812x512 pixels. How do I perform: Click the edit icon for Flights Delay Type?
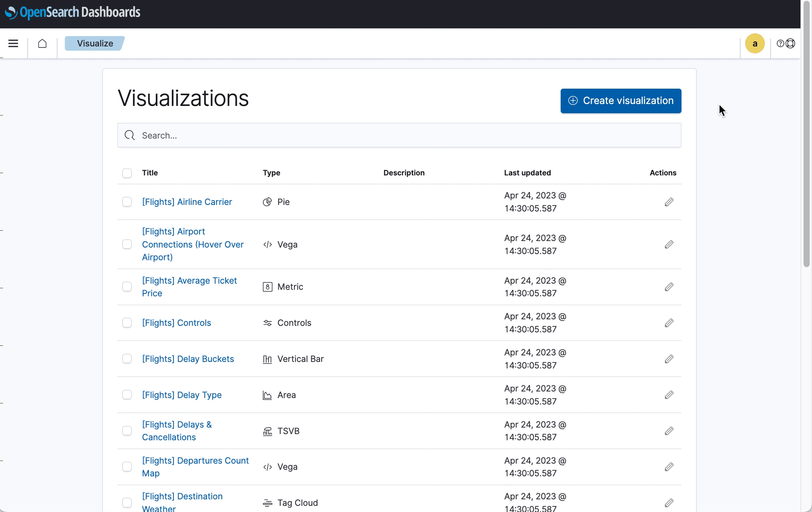668,395
